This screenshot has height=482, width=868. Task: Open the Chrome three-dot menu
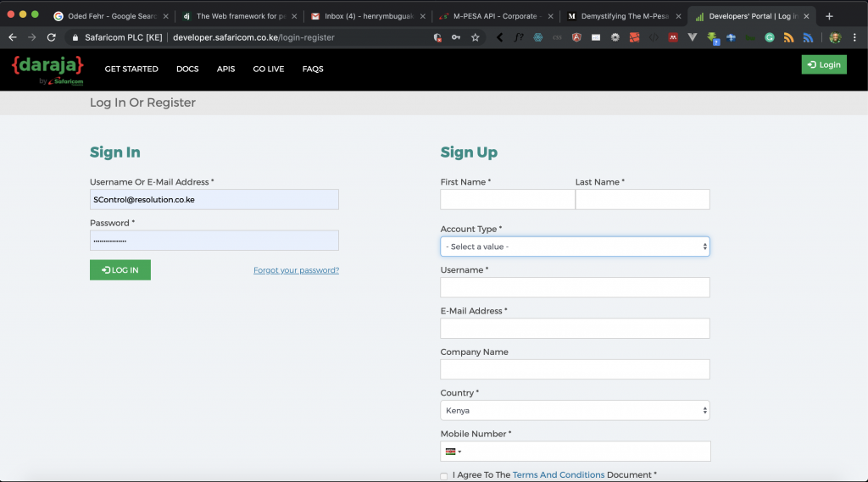point(854,37)
